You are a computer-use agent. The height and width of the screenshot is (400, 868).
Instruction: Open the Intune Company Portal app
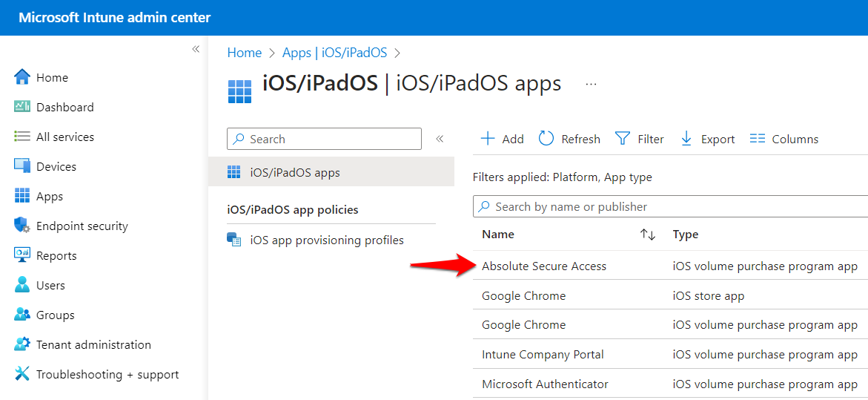543,354
